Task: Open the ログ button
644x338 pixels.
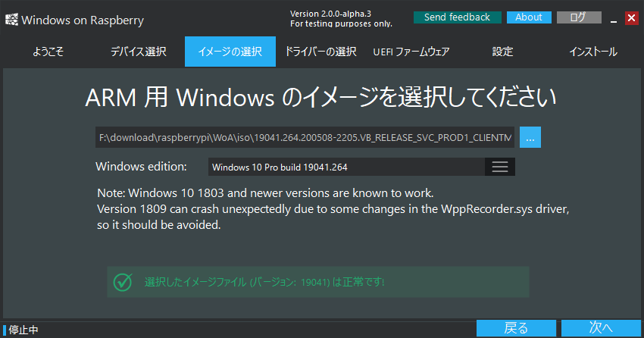Action: (579, 17)
